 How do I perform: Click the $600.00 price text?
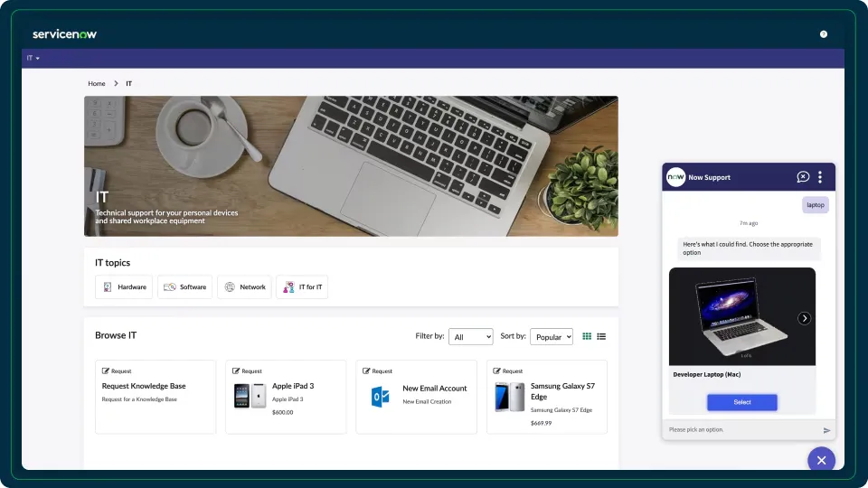point(283,412)
